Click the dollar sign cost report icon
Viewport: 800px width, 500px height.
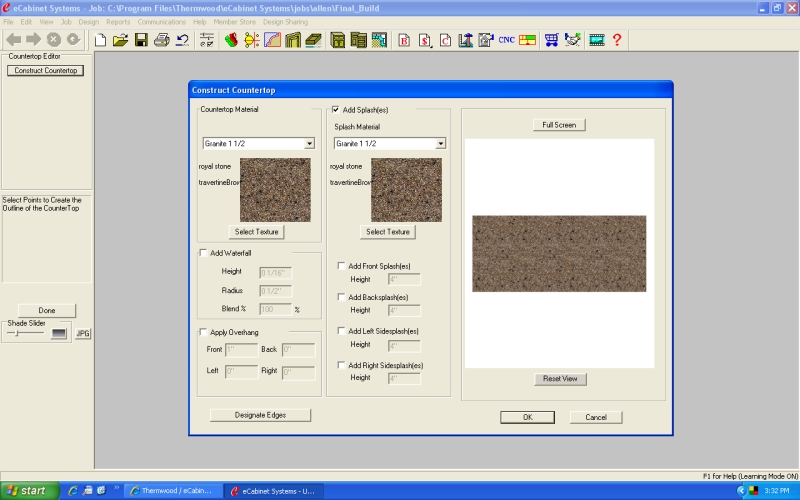pyautogui.click(x=424, y=40)
